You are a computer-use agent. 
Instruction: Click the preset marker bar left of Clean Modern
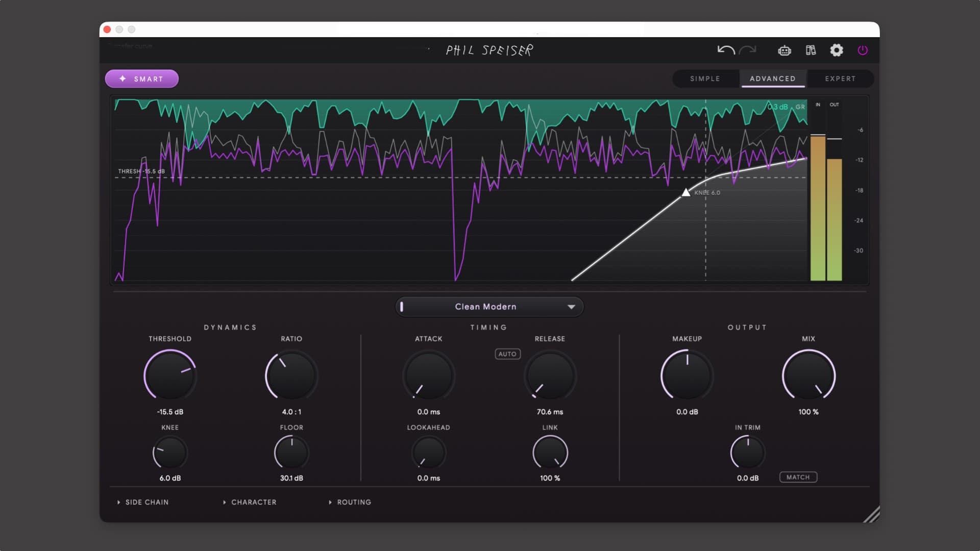[x=402, y=307]
